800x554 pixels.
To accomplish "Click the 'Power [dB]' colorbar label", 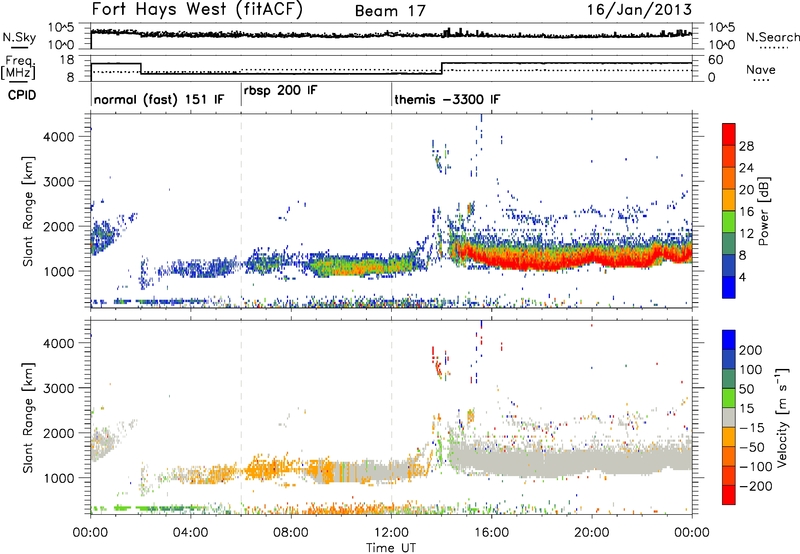I will (763, 211).
